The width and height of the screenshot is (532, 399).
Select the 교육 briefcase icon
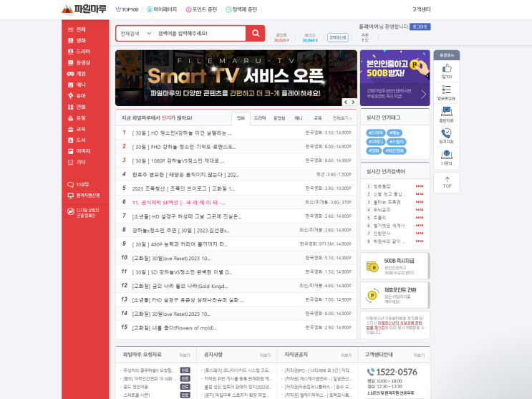[x=71, y=129]
